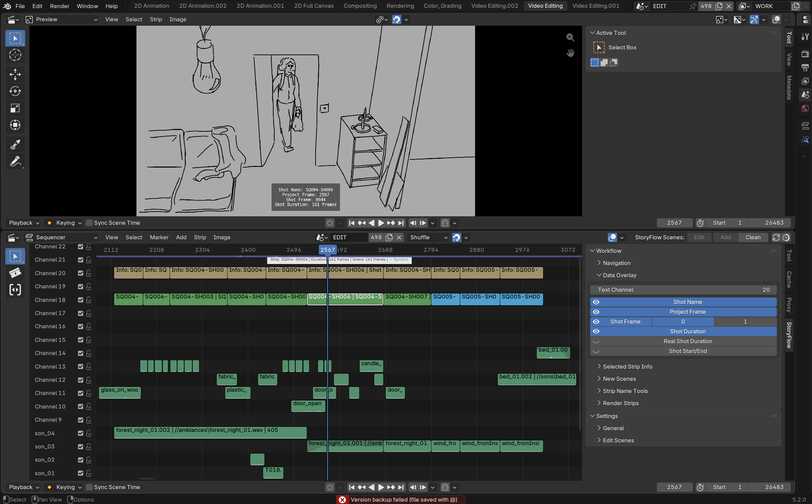Toggle Shot Duration overlay eye icon

(596, 331)
